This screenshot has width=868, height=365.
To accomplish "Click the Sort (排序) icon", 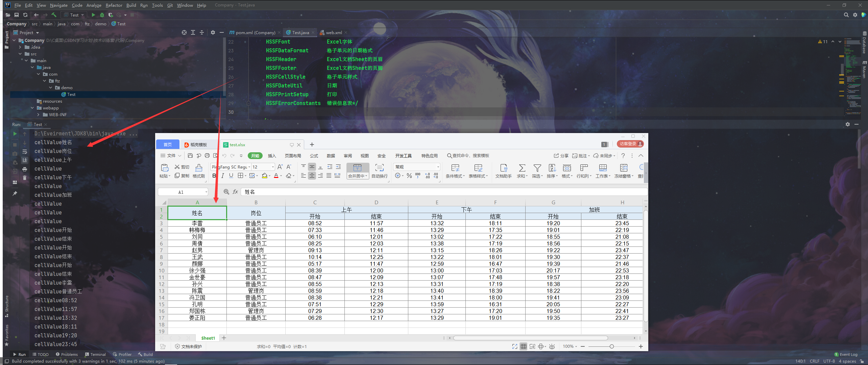I will click(552, 171).
